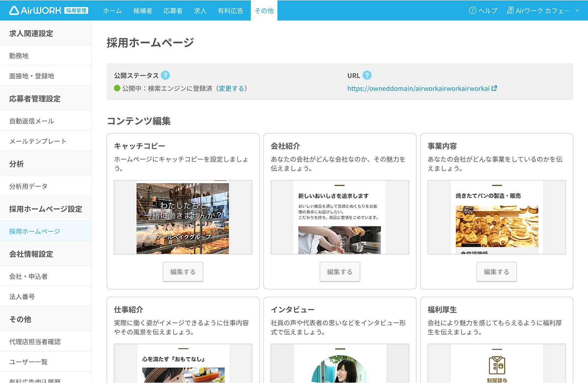Open the external link icon beside URL
The image size is (588, 383).
coord(494,88)
